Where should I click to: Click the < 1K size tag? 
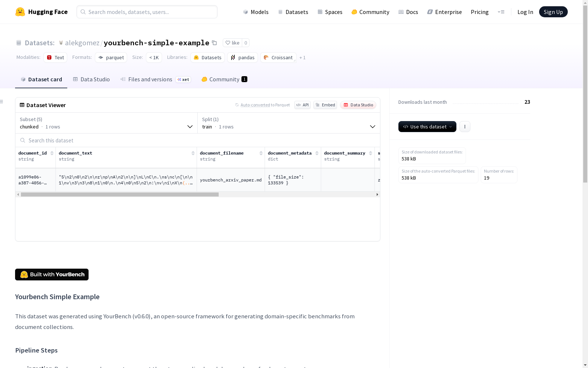tap(154, 57)
